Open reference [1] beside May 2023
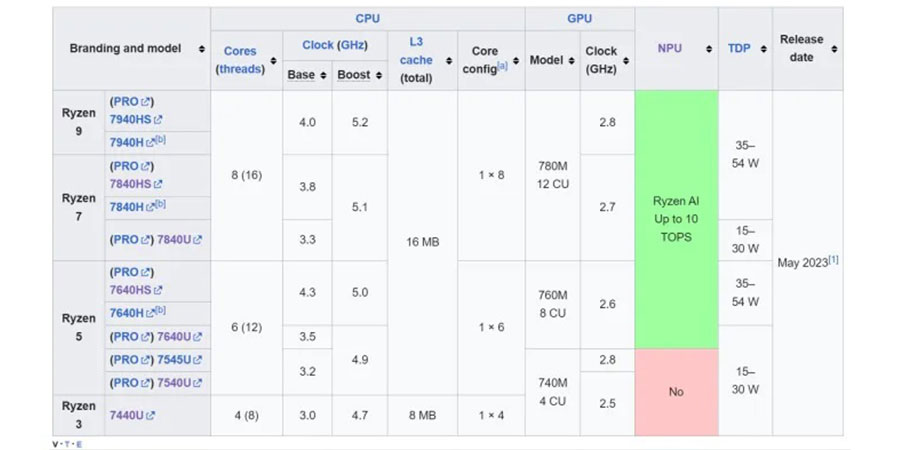 coord(833,260)
